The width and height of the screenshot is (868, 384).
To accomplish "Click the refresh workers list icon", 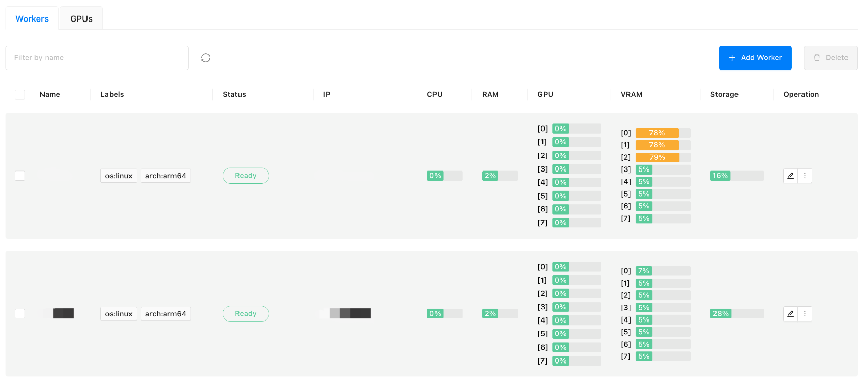I will [x=206, y=58].
